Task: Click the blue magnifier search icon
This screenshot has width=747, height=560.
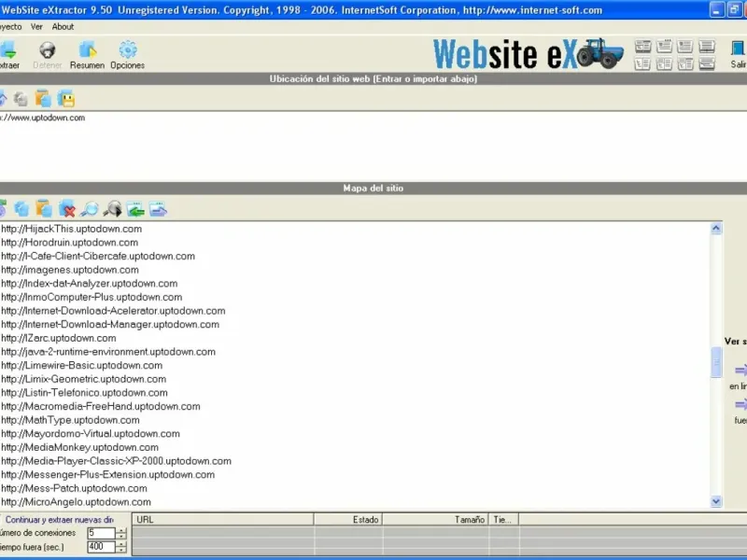Action: click(x=90, y=208)
